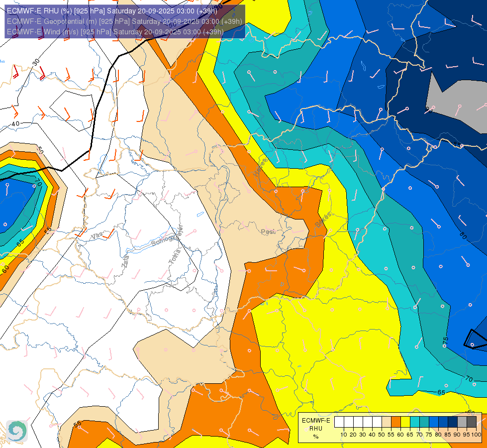Click the navy 85-90 legend swatch
The image size is (487, 448).
(453, 422)
